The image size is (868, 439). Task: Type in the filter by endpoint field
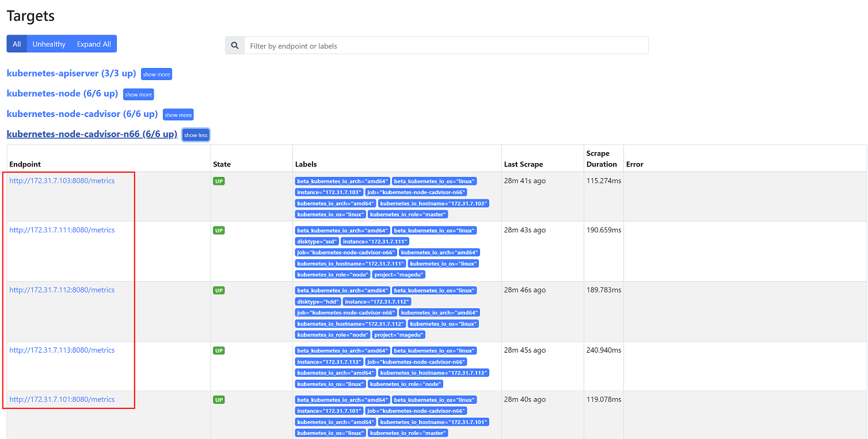click(x=446, y=46)
